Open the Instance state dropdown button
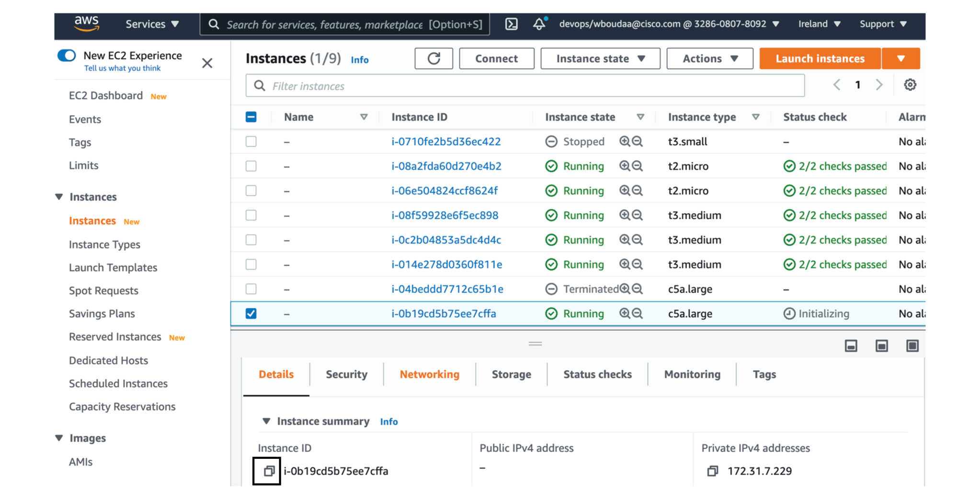The height and width of the screenshot is (500, 980). click(601, 58)
